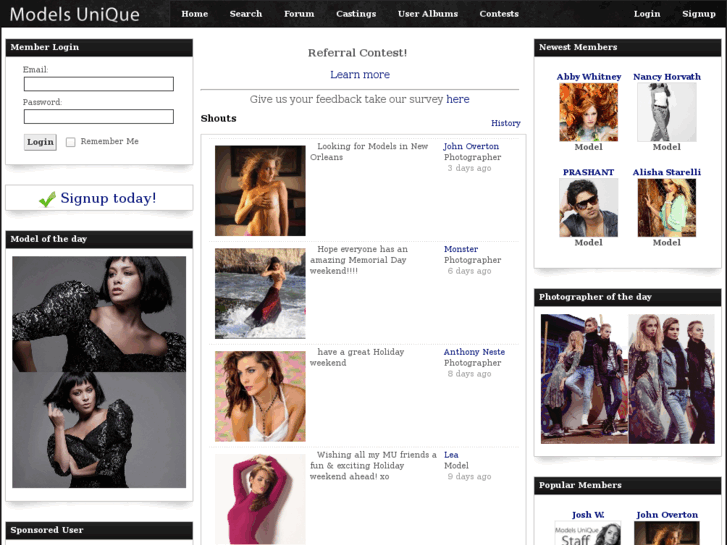The width and height of the screenshot is (727, 545).
Task: Open John Overton's shout thumbnail
Action: click(x=260, y=191)
